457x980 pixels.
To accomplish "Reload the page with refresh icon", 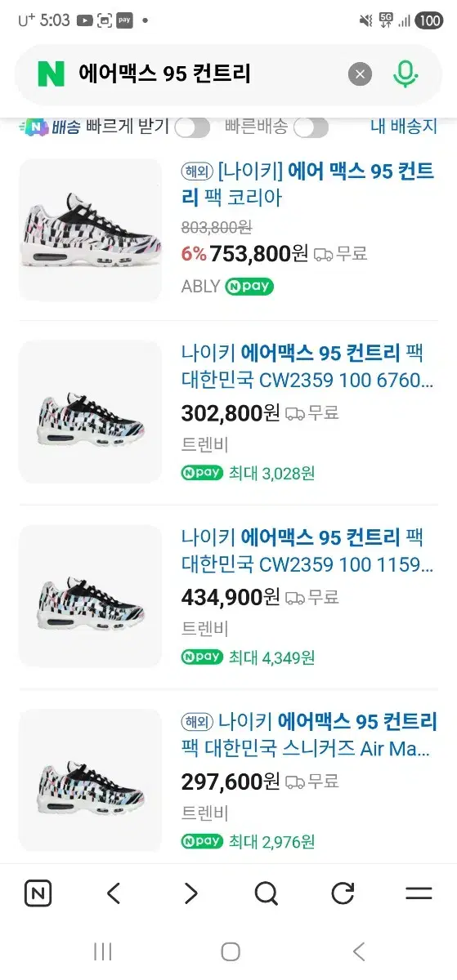I will [x=343, y=893].
